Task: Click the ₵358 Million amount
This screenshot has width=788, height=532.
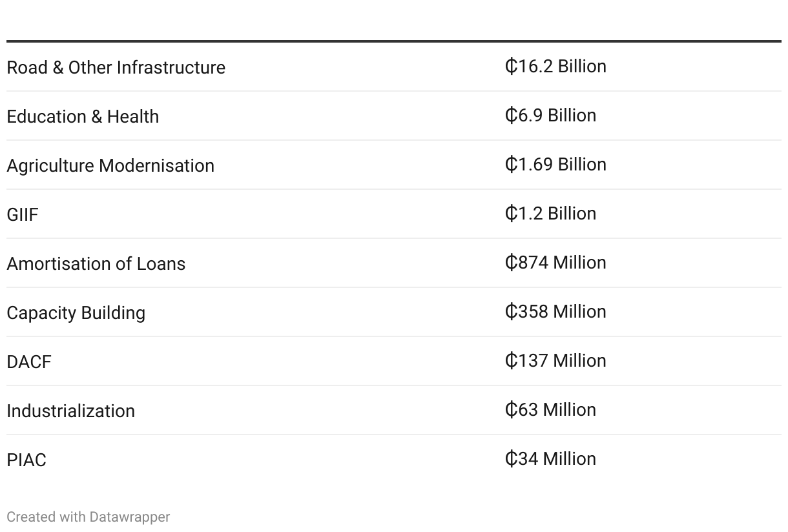Action: [555, 312]
